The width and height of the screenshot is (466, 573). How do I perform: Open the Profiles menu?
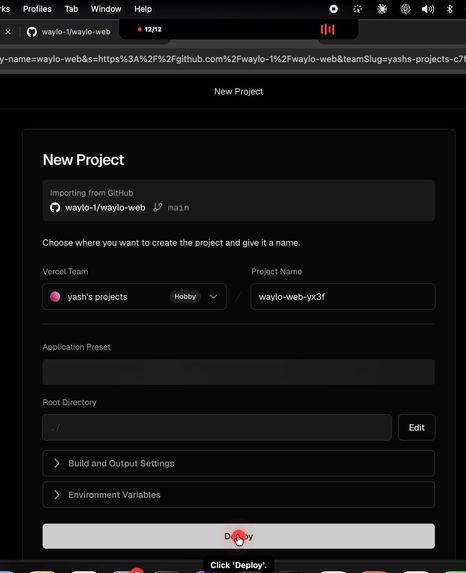click(37, 9)
